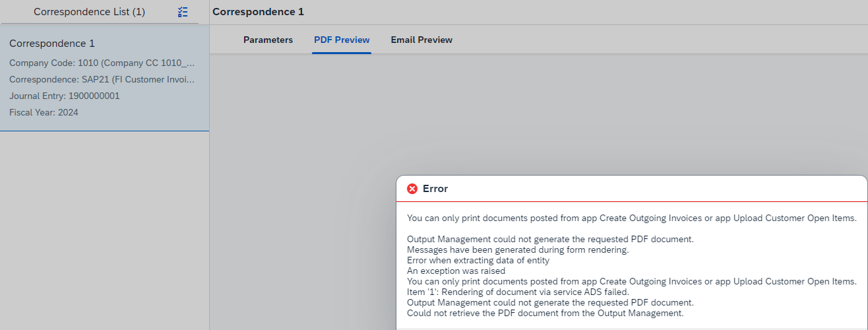The image size is (868, 330).
Task: Switch to the PDF Preview tab
Action: coord(342,40)
